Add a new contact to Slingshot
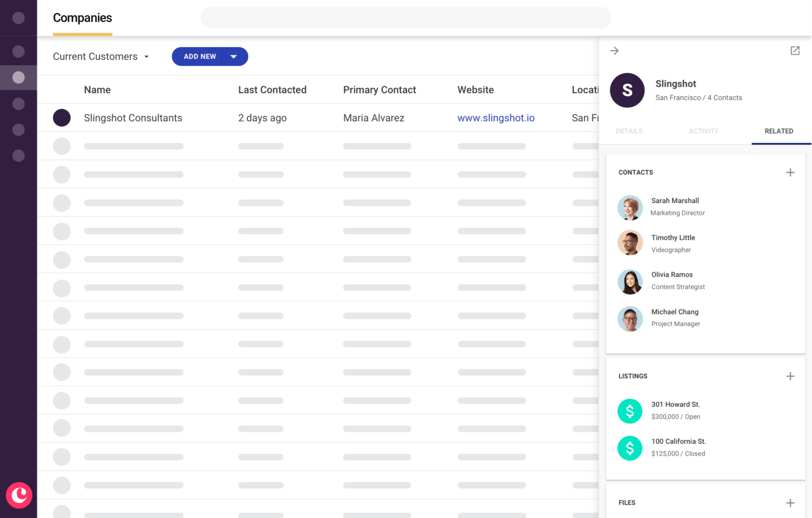812x518 pixels. click(x=790, y=172)
